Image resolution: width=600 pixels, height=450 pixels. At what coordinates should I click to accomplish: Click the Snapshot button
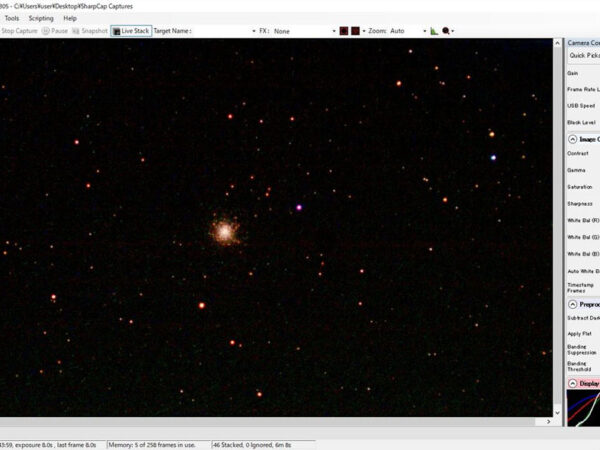pyautogui.click(x=91, y=31)
